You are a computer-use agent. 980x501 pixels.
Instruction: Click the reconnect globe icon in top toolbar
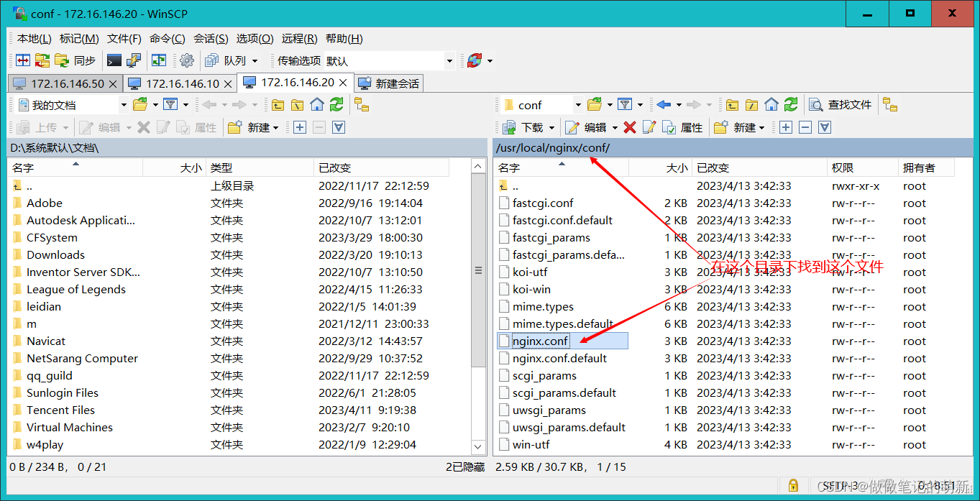coord(474,60)
